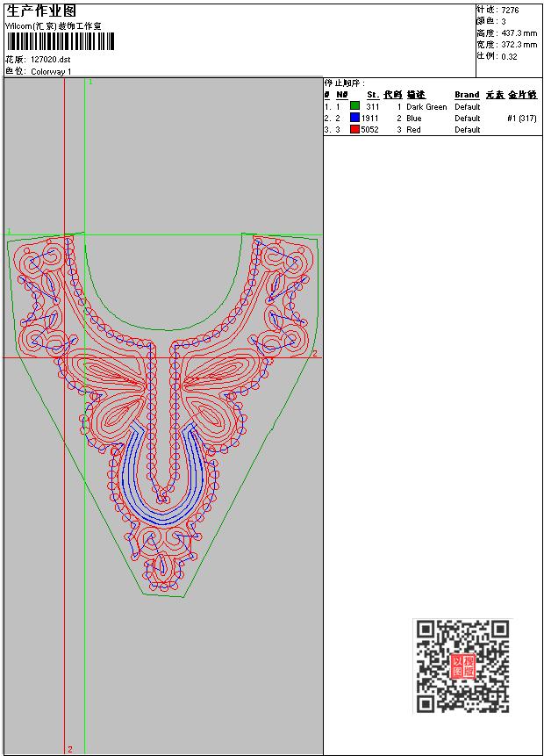Click the width value 372.3 mm
Viewport: 544px width, 756px height.
click(x=519, y=45)
